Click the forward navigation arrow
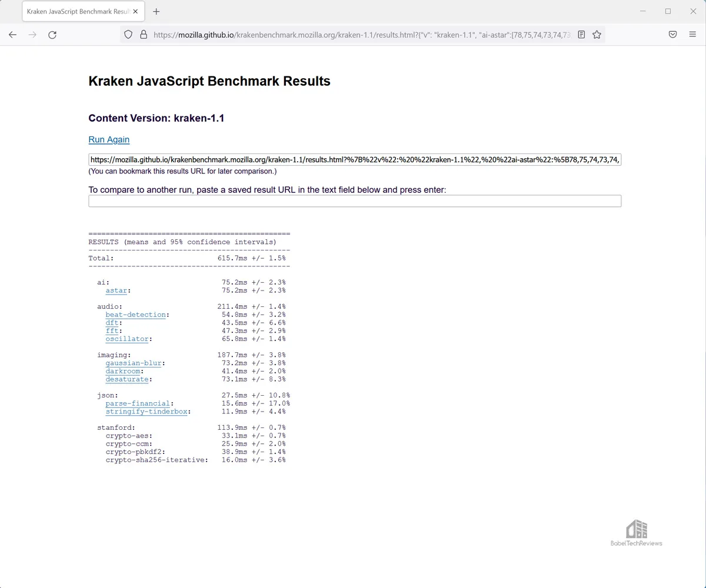706x588 pixels. click(32, 35)
